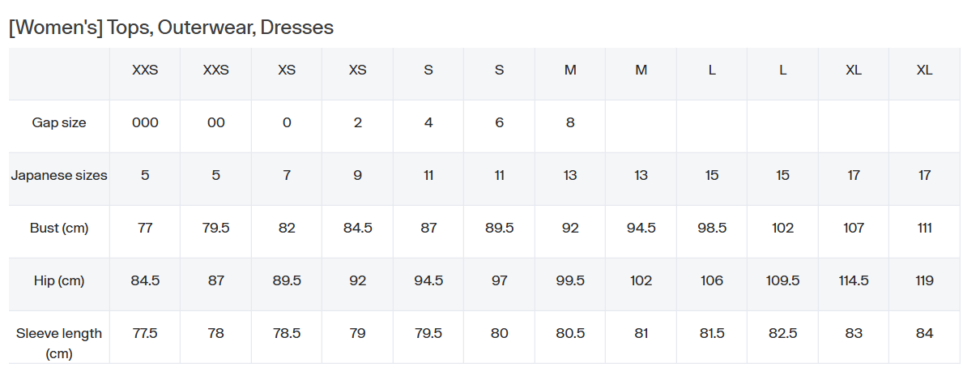The image size is (980, 389).
Task: Select the Sleeve length (cm) row header
Action: click(x=59, y=343)
